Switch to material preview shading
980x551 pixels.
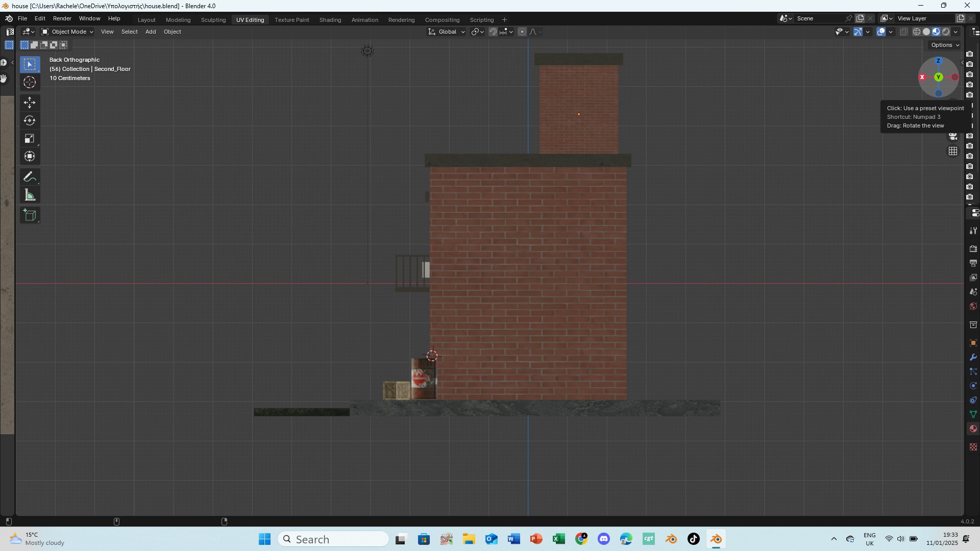tap(936, 32)
